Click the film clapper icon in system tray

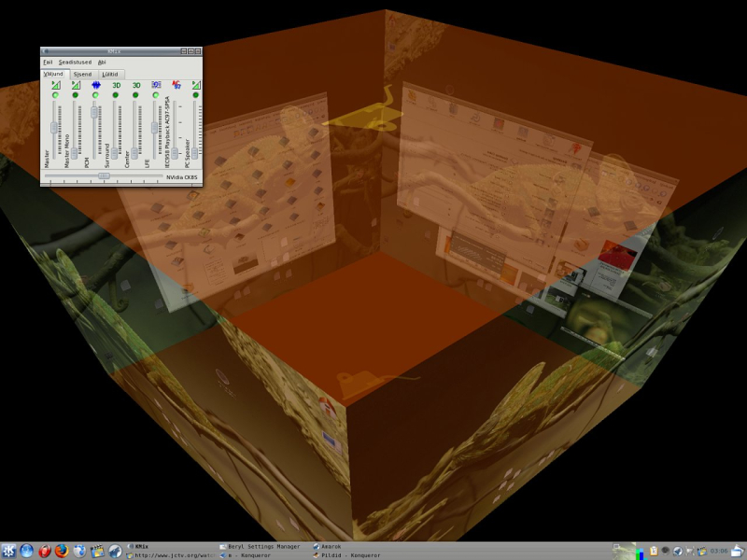(702, 551)
